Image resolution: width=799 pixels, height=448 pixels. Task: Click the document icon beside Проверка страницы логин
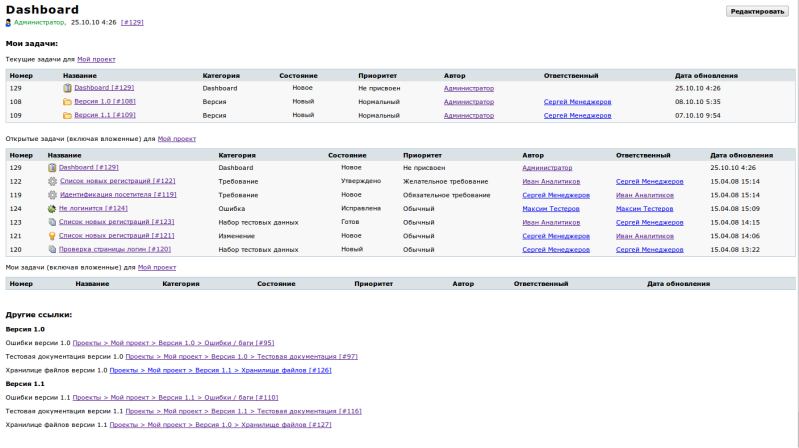pyautogui.click(x=52, y=249)
